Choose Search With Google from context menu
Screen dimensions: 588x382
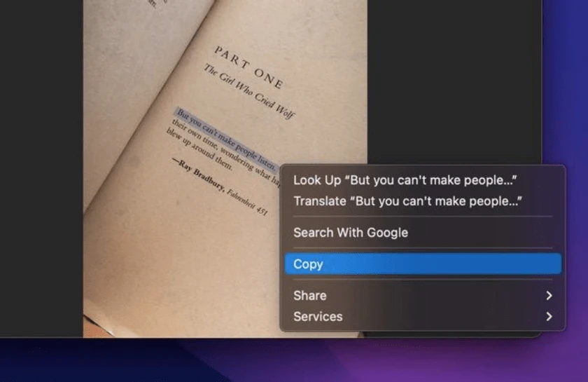pyautogui.click(x=423, y=233)
